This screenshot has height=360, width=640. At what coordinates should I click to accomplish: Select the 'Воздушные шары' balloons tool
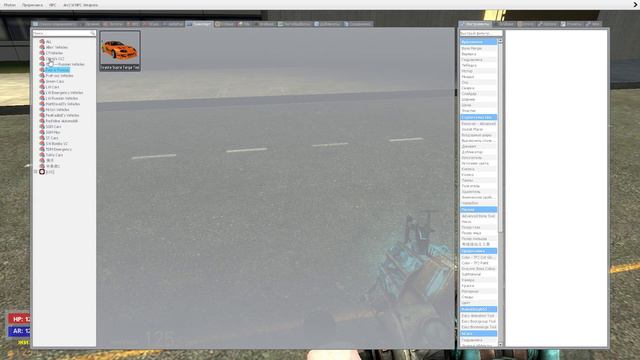pyautogui.click(x=478, y=135)
